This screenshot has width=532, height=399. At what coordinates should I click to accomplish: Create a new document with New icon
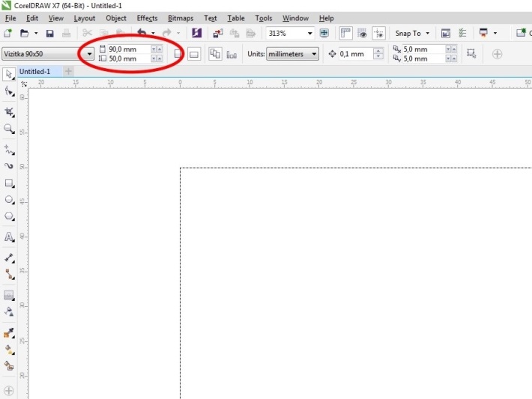[7, 33]
